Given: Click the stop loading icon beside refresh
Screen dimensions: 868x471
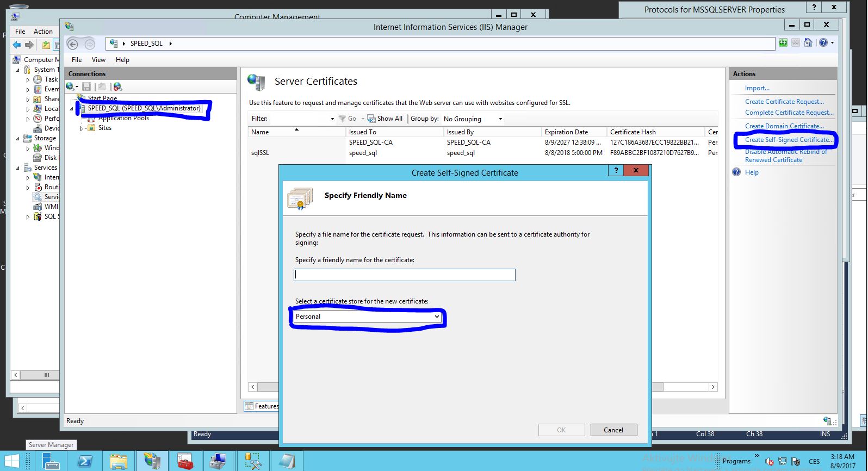Looking at the screenshot, I should pos(796,43).
